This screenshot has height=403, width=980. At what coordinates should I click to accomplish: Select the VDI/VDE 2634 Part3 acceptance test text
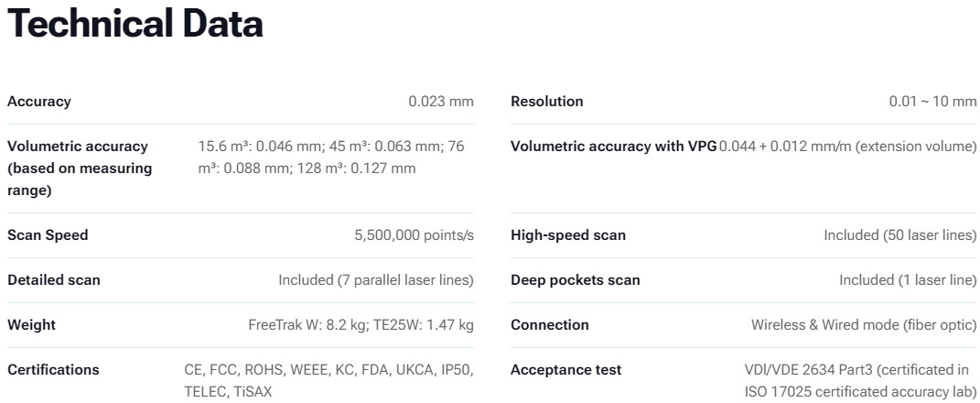pyautogui.click(x=860, y=381)
